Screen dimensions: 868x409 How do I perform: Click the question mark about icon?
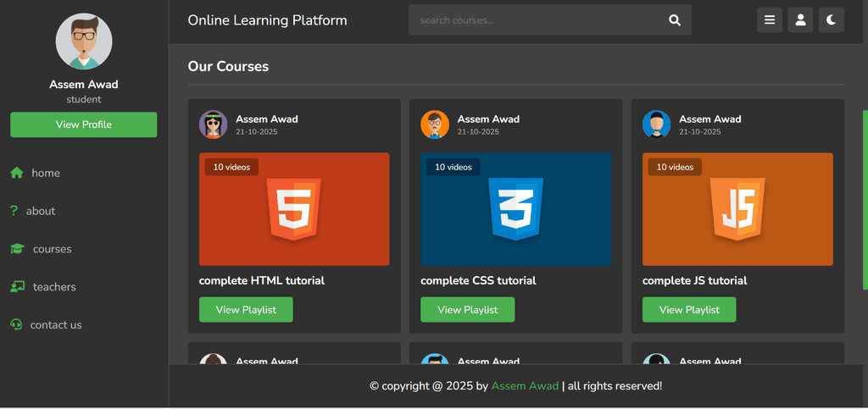[x=14, y=211]
